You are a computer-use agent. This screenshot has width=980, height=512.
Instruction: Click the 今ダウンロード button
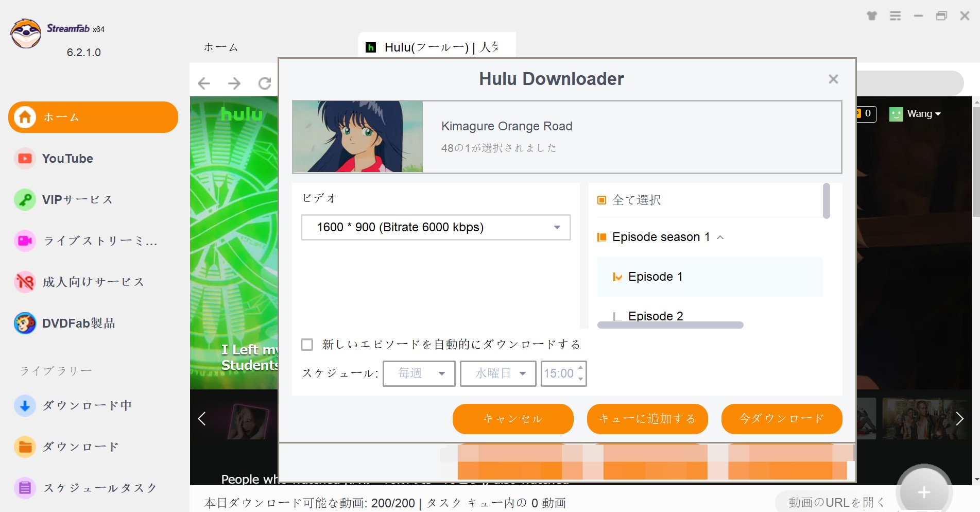782,419
